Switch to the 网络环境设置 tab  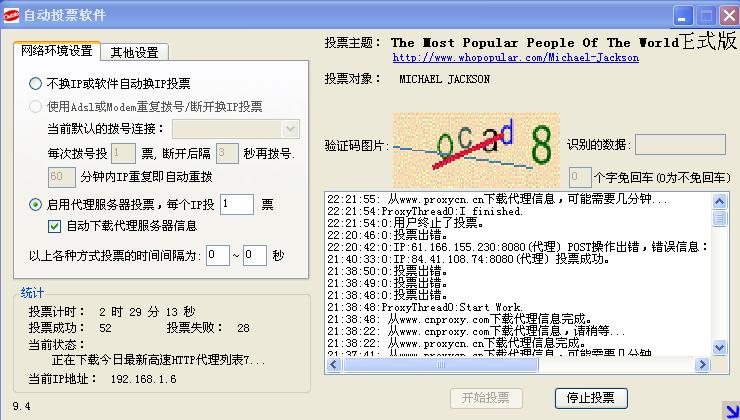point(57,51)
